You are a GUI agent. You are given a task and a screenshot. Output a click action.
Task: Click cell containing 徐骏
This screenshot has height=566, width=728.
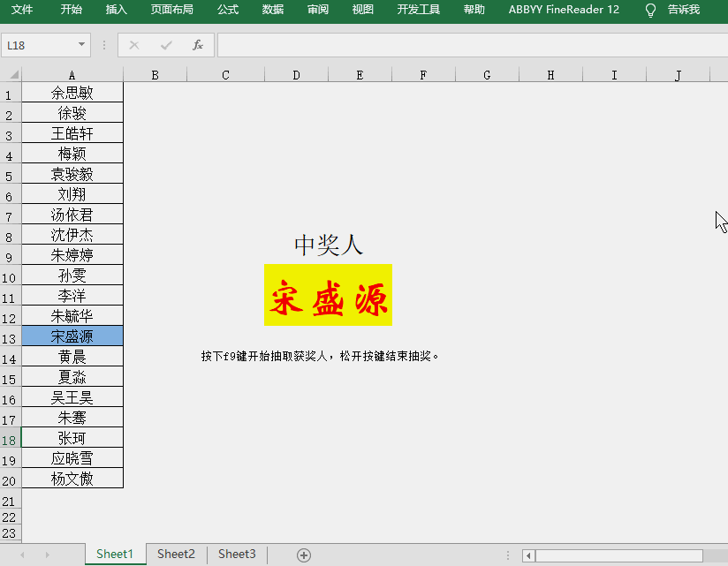(72, 113)
